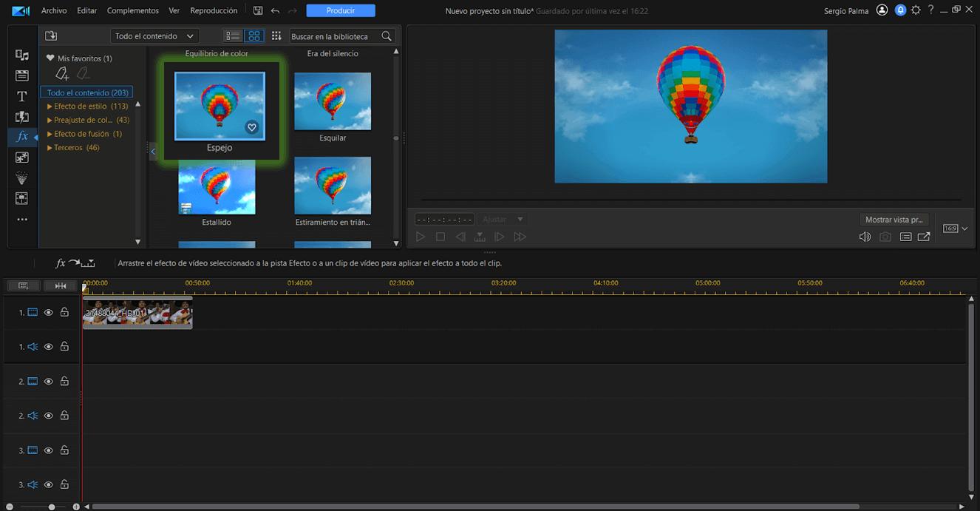Open the Reproducción menu
Screen dimensions: 980x511
click(214, 11)
